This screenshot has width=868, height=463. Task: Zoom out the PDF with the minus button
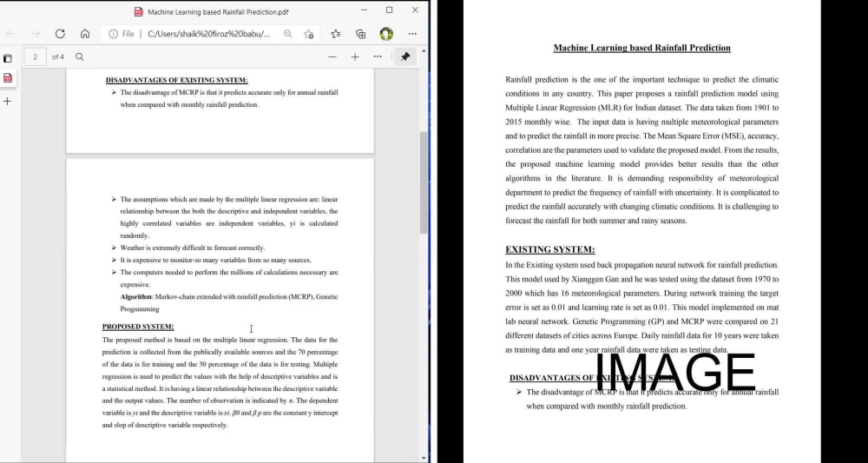pos(332,57)
